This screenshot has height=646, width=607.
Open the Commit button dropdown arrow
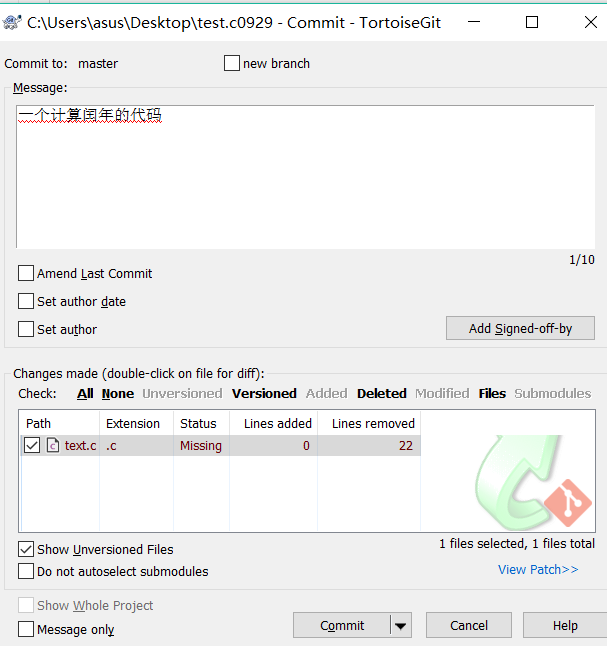click(x=401, y=626)
